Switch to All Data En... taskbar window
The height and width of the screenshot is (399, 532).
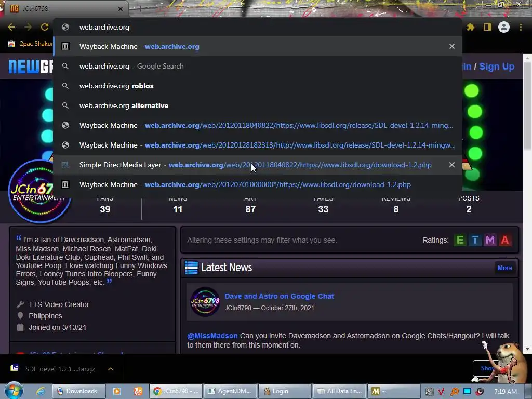point(339,392)
